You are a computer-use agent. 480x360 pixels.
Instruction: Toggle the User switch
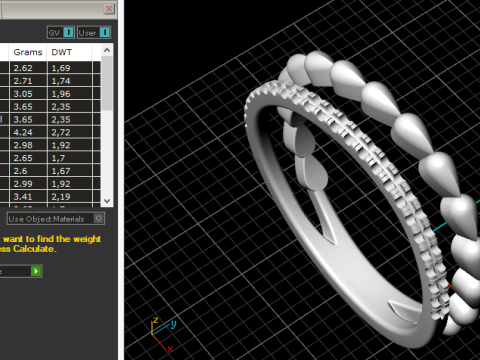(x=94, y=33)
